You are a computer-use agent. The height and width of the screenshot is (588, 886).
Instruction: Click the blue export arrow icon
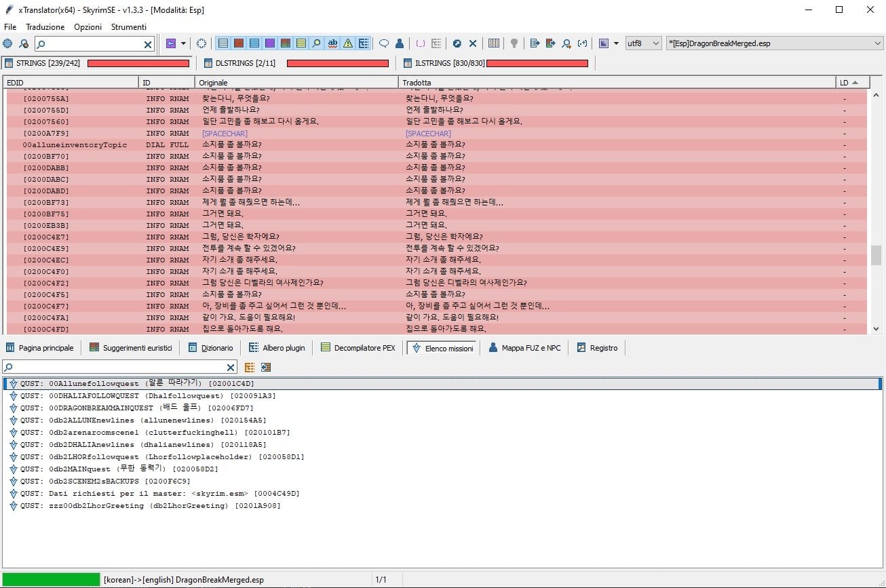coord(535,43)
